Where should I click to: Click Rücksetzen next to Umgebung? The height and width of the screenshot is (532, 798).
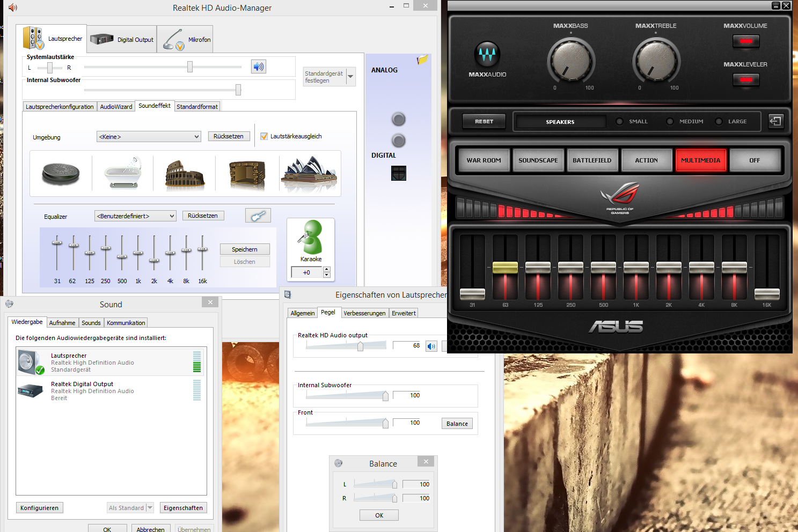coord(229,136)
